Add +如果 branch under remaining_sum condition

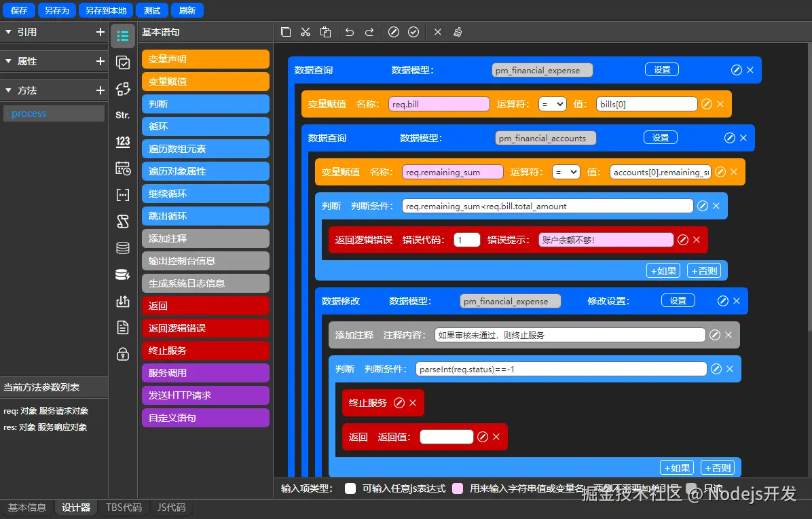tap(663, 270)
